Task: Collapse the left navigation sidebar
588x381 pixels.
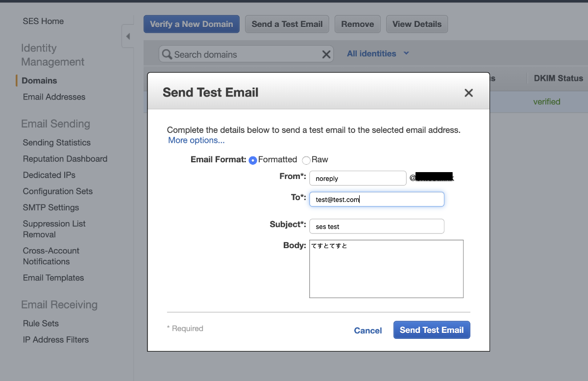Action: pyautogui.click(x=127, y=36)
